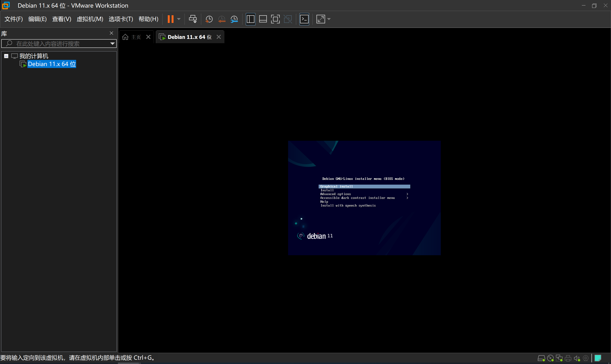Open the 选项卡(T) menu
This screenshot has width=611, height=364.
tap(121, 19)
